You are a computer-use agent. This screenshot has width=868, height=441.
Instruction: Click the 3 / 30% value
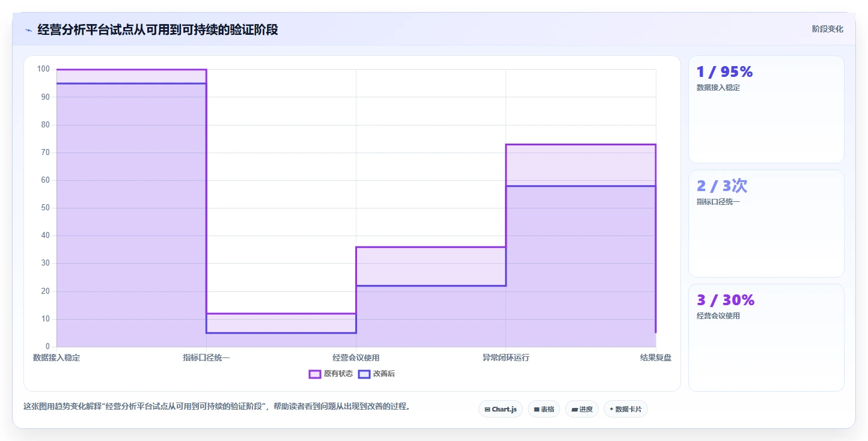726,300
